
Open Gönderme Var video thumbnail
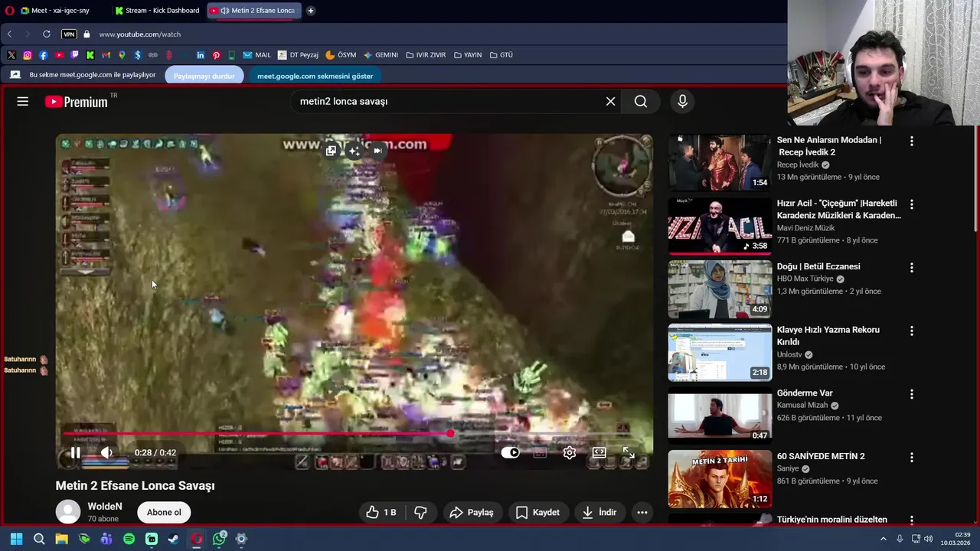pyautogui.click(x=720, y=416)
